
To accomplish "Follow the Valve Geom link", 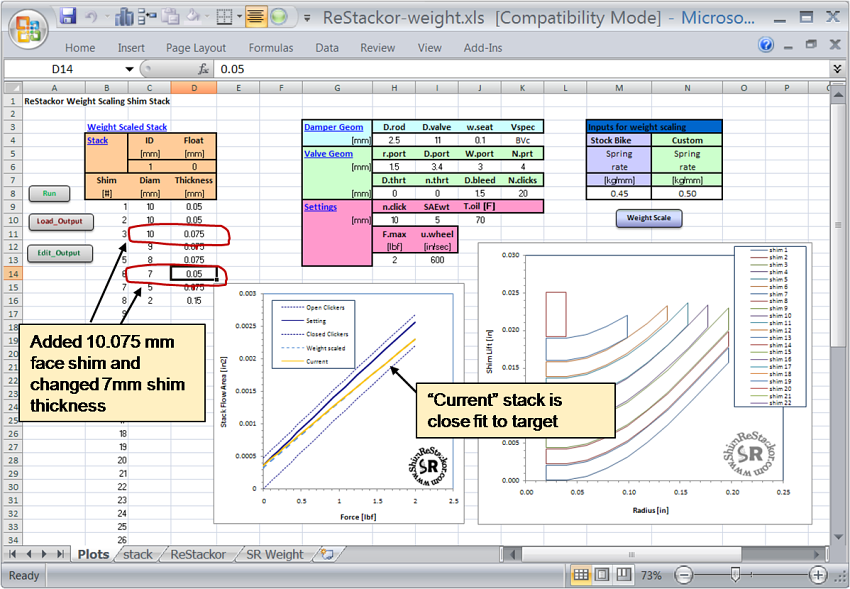I will coord(329,153).
